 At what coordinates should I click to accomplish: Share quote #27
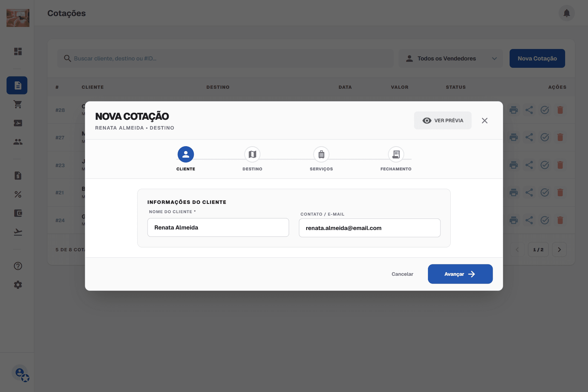click(529, 137)
